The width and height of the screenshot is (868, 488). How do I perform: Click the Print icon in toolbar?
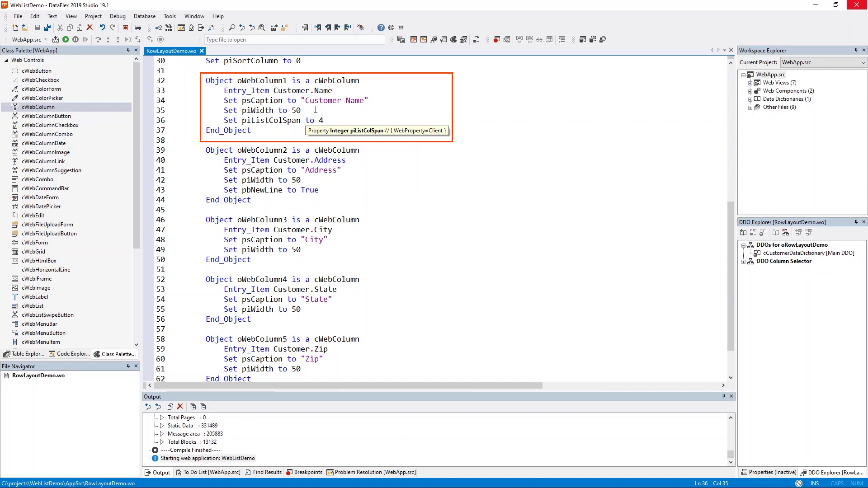138,28
